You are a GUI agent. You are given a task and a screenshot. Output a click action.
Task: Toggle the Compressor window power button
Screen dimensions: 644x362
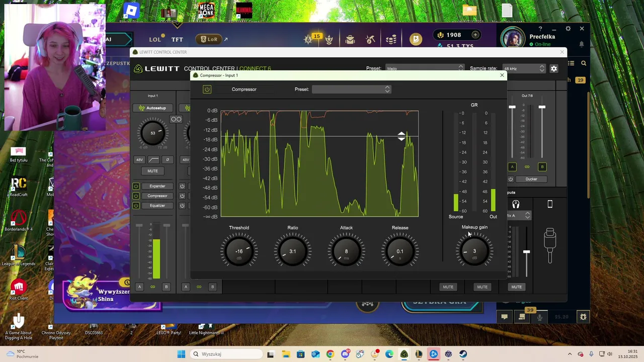click(x=207, y=89)
